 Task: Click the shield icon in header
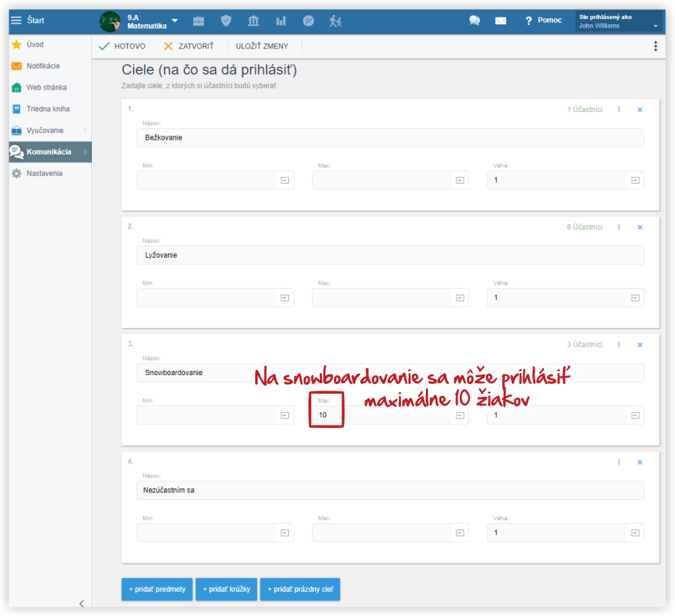pos(226,21)
